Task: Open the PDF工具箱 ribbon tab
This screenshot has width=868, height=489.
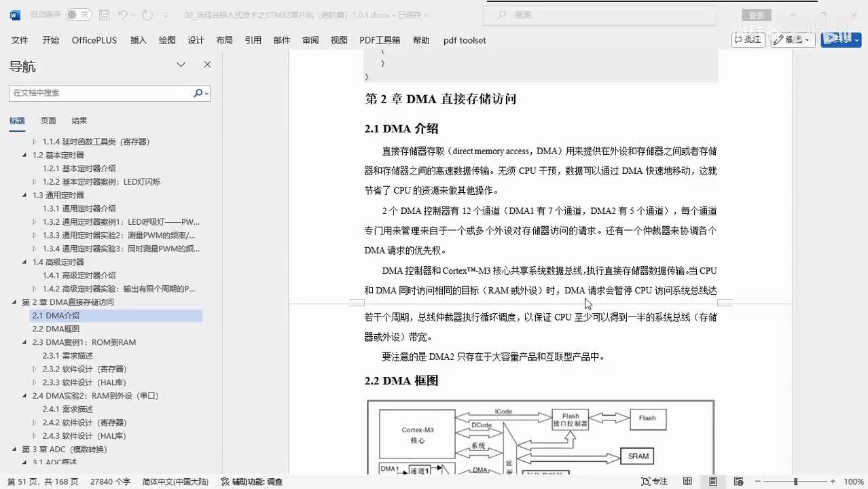Action: tap(380, 40)
